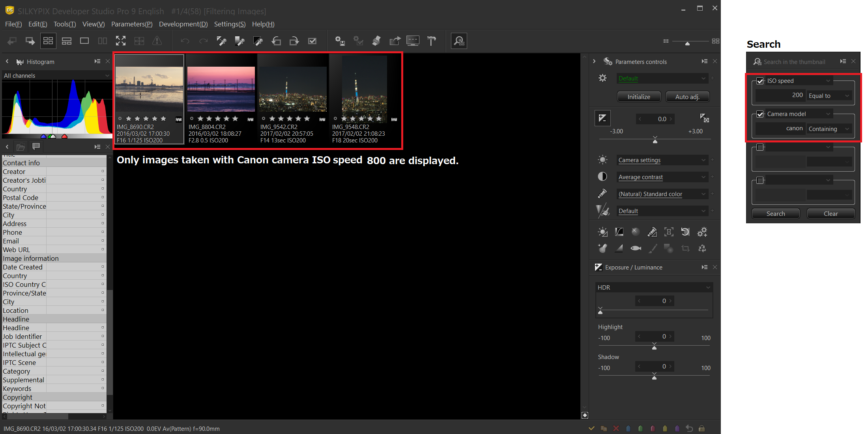This screenshot has height=434, width=868.
Task: Close the Histogram panel
Action: [x=108, y=62]
